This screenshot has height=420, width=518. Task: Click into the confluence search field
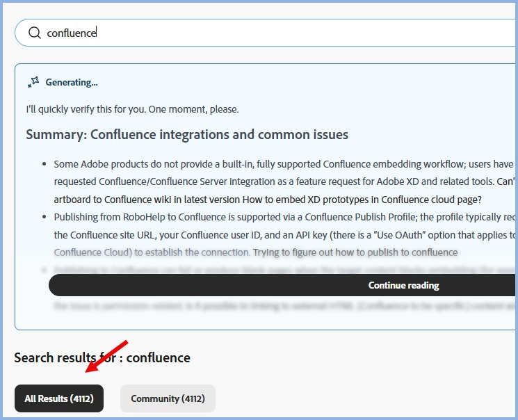point(266,33)
